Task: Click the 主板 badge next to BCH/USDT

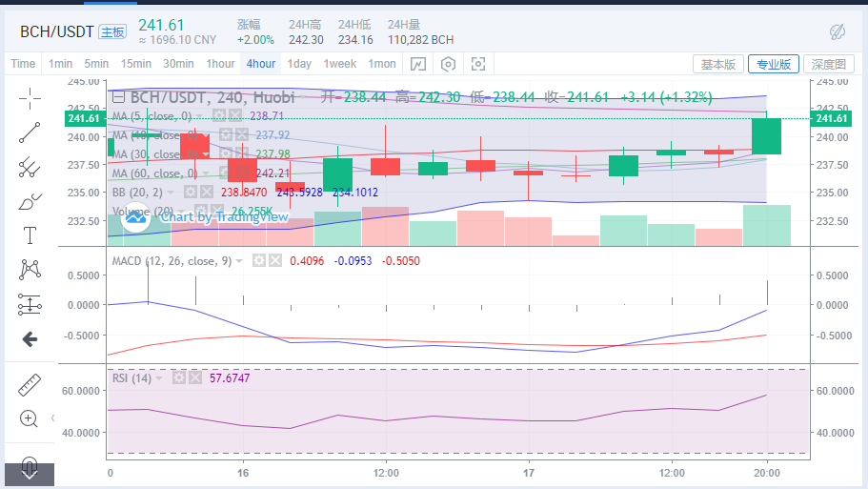Action: coord(112,32)
